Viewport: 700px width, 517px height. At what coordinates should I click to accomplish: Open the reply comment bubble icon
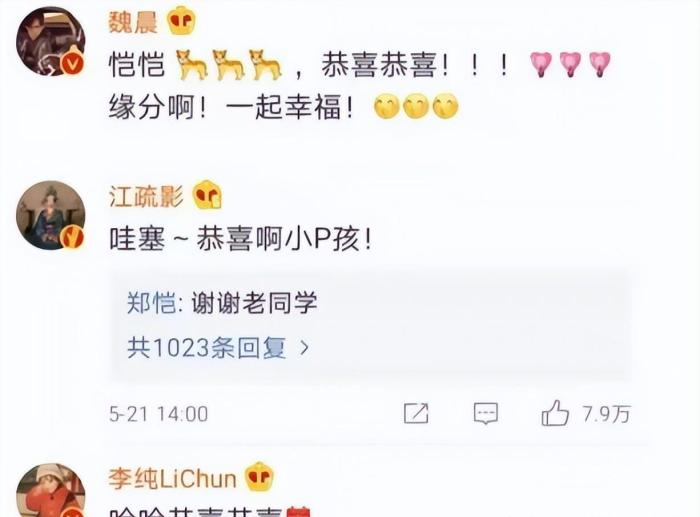coord(486,413)
